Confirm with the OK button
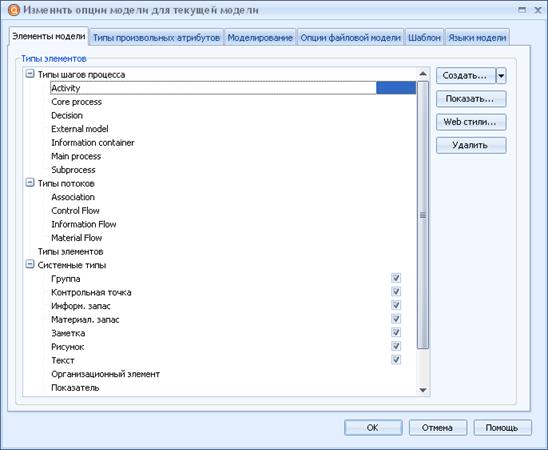 click(x=373, y=428)
